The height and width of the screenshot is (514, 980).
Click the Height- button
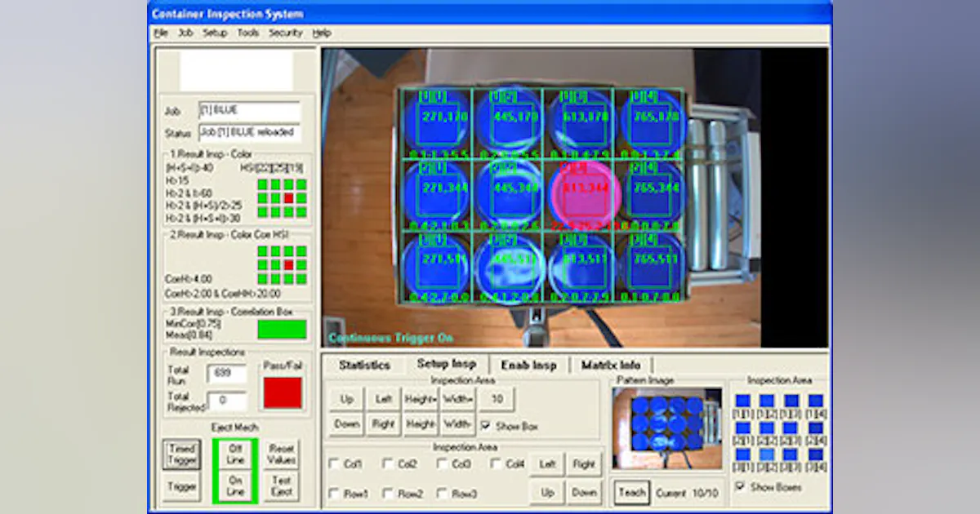click(x=420, y=424)
